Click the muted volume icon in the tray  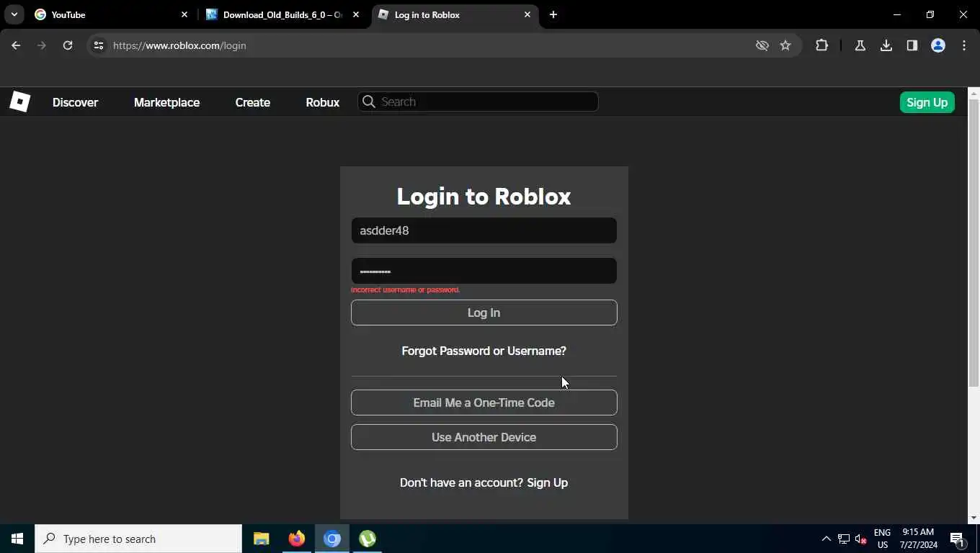(860, 539)
